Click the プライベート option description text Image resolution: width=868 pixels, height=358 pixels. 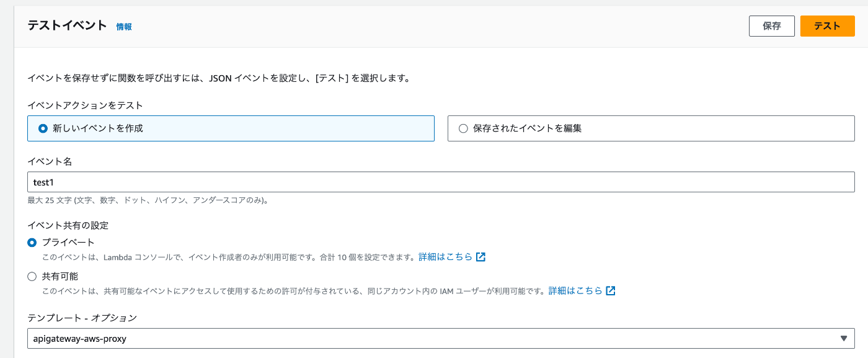click(x=228, y=257)
